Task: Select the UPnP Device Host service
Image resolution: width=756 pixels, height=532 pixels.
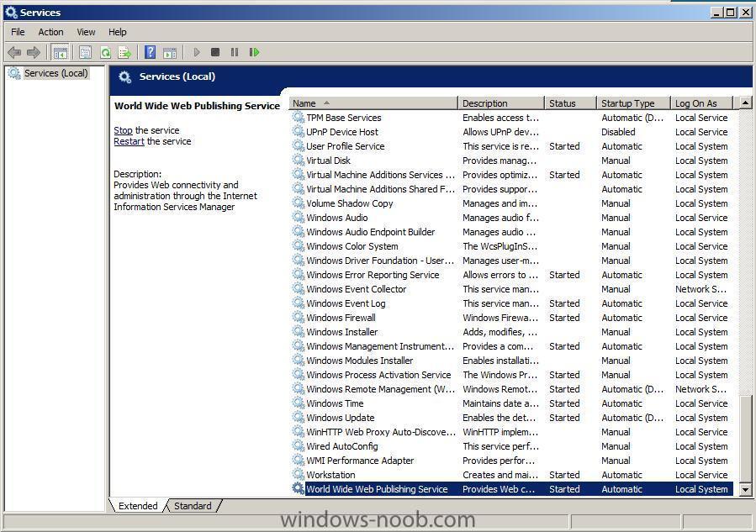Action: 511,132
